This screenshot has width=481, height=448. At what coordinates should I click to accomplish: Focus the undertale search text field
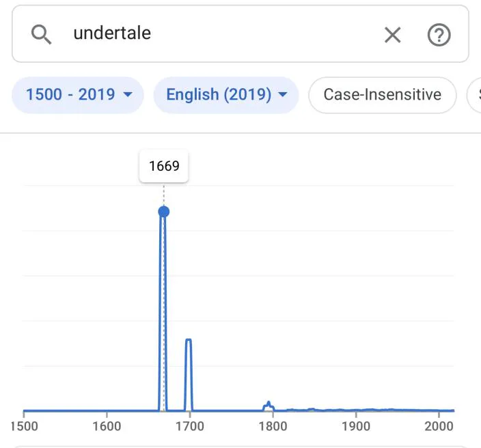pos(219,34)
